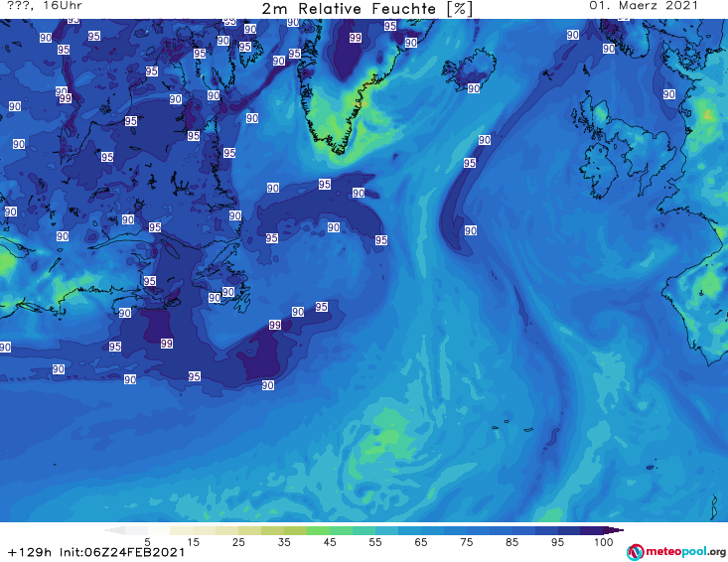Click the colorbar label '85'

tap(511, 542)
